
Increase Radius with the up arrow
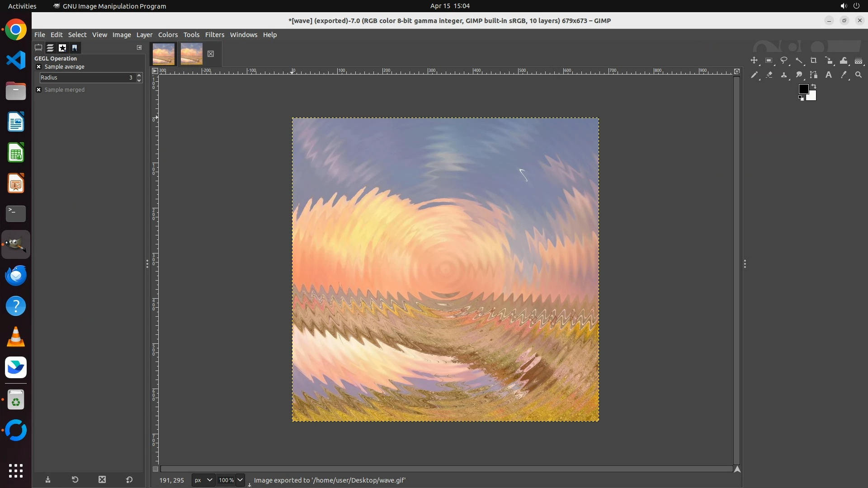point(139,75)
